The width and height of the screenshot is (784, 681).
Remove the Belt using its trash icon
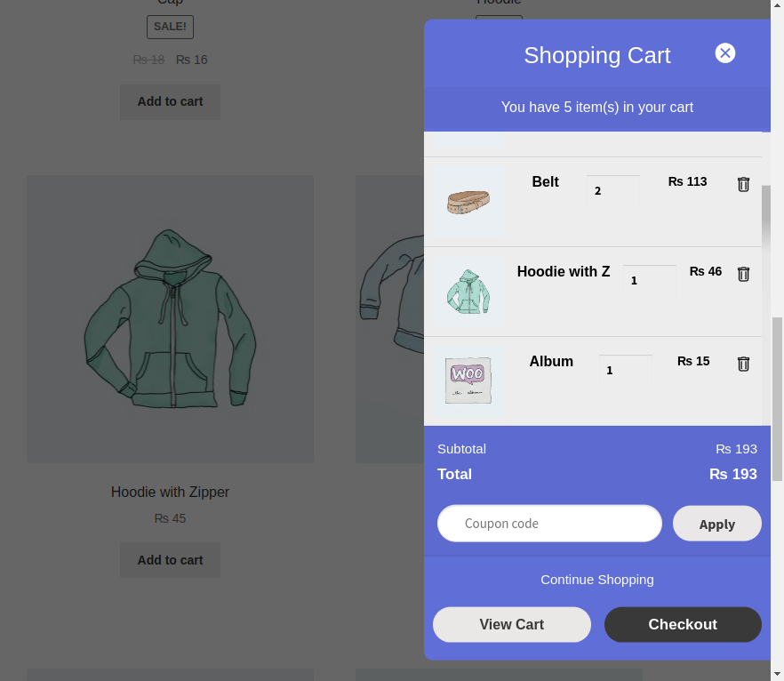pos(743,184)
